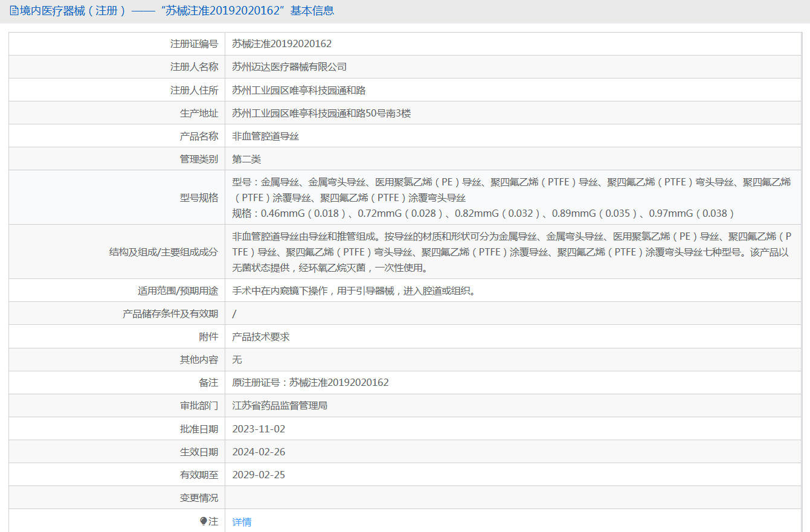Click the 备注 label
Screen dimensions: 810x532
[x=208, y=382]
